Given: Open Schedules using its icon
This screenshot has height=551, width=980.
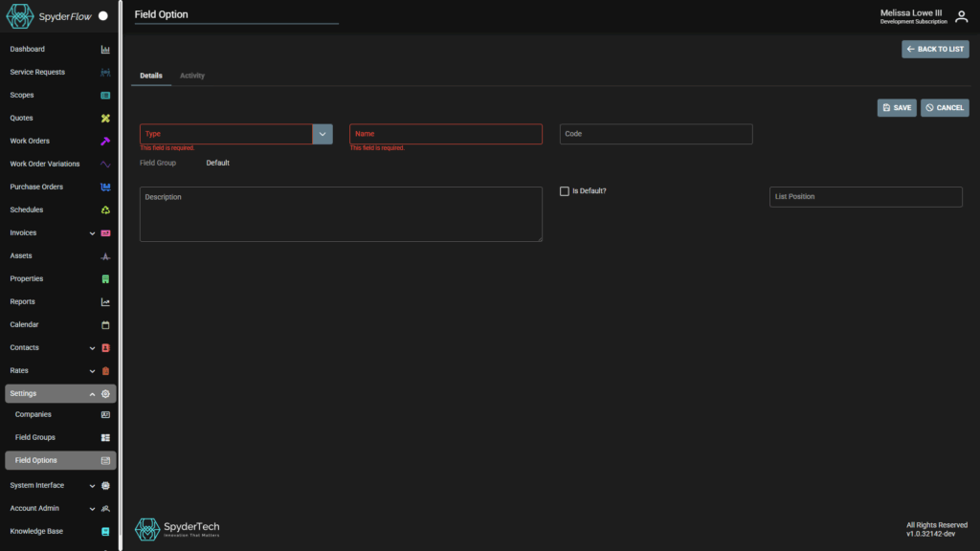Looking at the screenshot, I should coord(105,209).
